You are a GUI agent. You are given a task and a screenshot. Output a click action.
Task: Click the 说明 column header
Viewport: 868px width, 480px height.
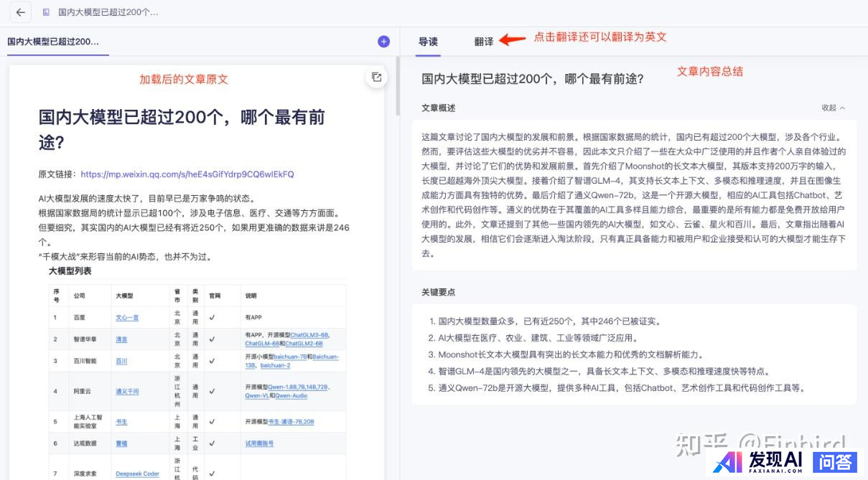[x=251, y=296]
